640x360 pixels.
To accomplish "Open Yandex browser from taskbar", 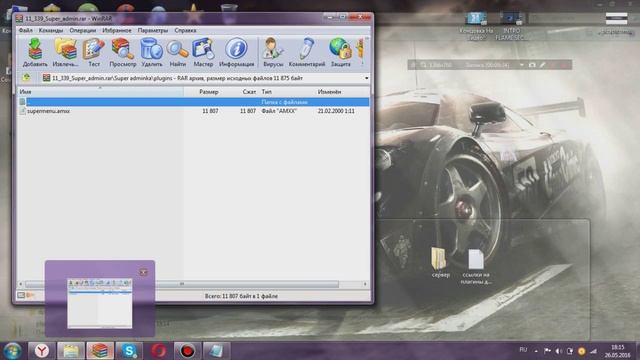I will 42,351.
